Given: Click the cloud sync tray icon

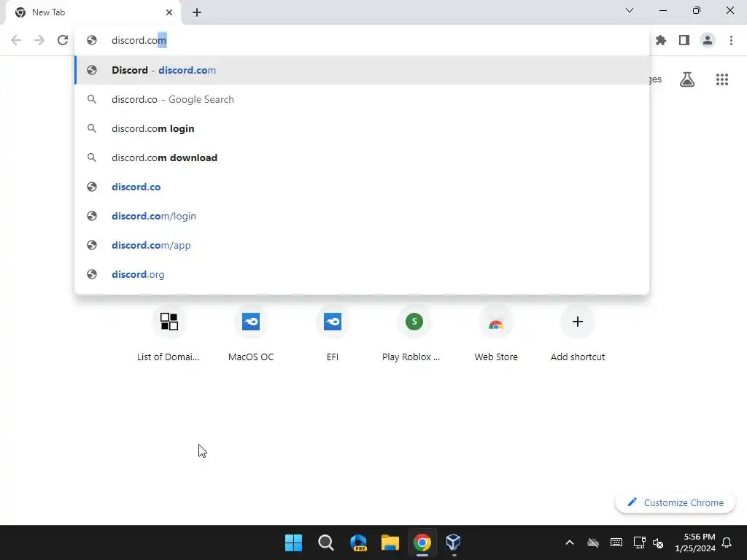Looking at the screenshot, I should click(x=592, y=542).
